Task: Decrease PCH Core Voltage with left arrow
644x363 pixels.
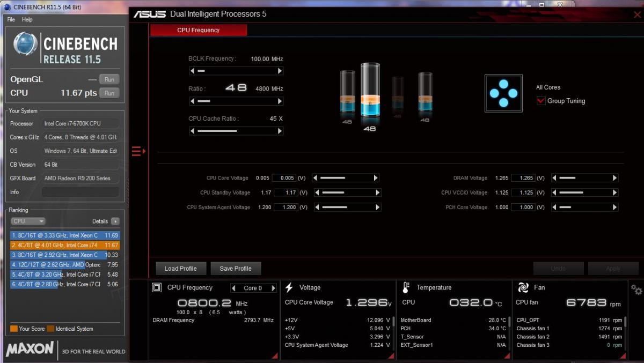Action: (555, 207)
